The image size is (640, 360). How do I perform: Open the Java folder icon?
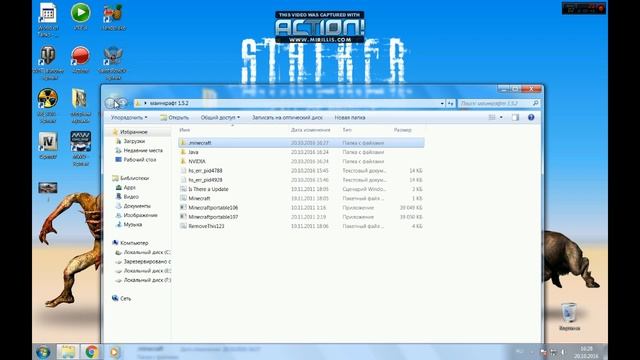click(x=183, y=152)
